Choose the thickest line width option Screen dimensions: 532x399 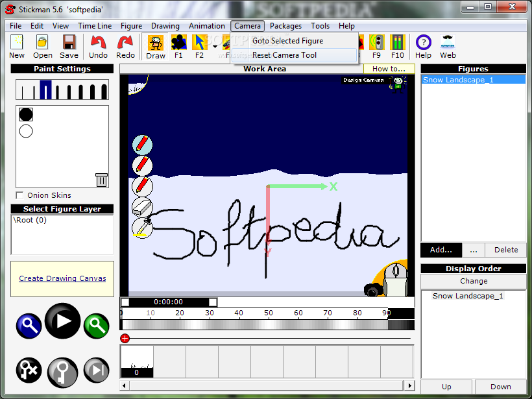click(104, 91)
